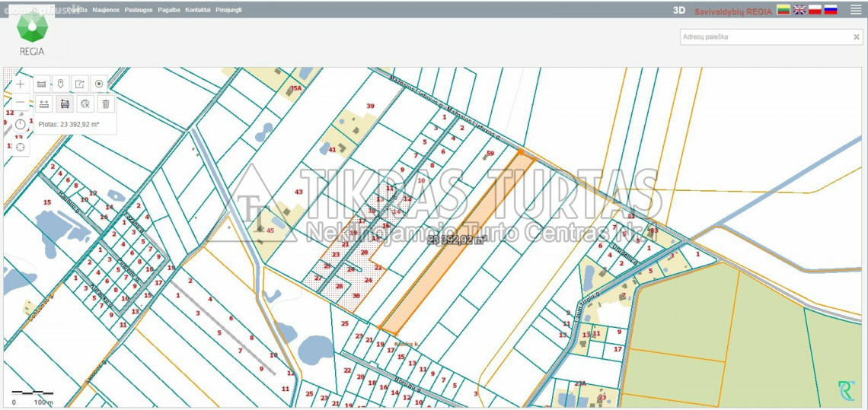The height and width of the screenshot is (410, 868).
Task: Click the Prisijungti login link
Action: tap(228, 10)
